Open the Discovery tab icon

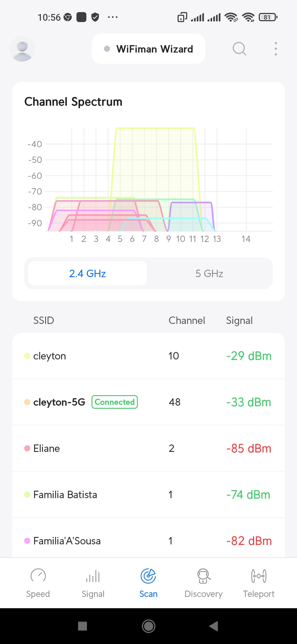coord(204,576)
